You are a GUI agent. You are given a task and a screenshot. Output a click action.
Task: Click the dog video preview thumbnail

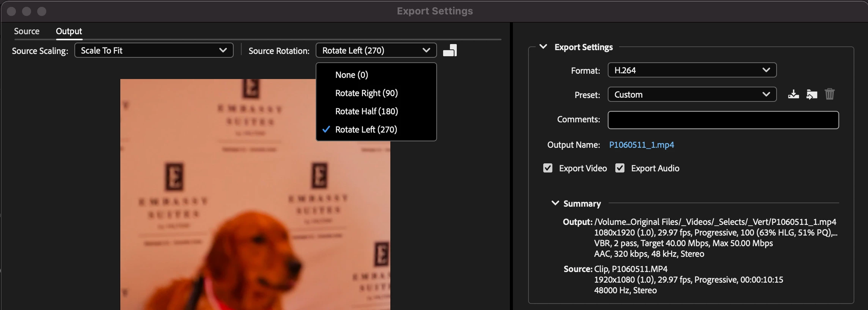255,194
